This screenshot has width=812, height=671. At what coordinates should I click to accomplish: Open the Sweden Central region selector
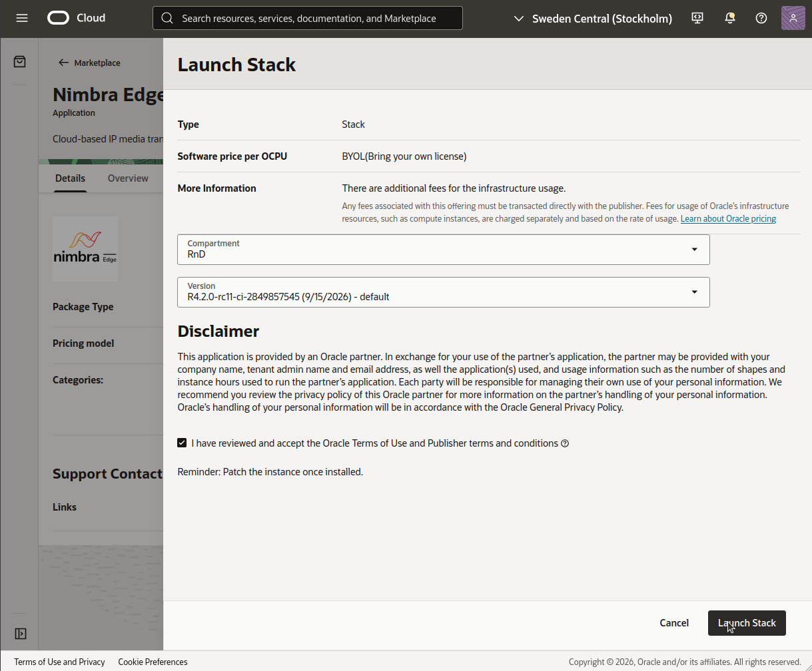593,19
